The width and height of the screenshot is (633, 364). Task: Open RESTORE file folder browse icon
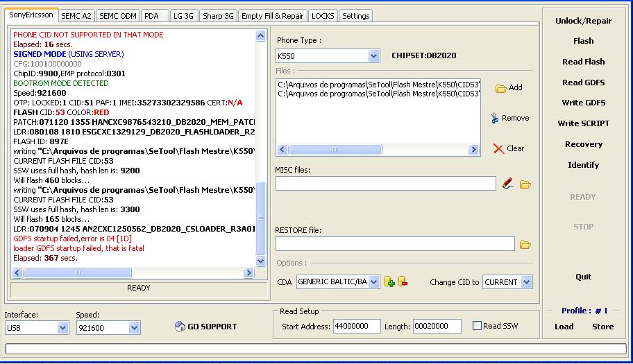[x=525, y=245]
